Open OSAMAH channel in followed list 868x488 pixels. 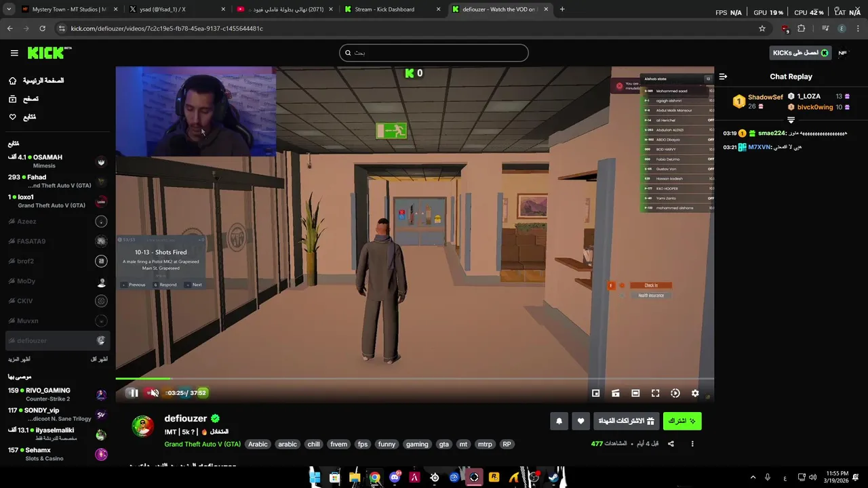point(57,161)
